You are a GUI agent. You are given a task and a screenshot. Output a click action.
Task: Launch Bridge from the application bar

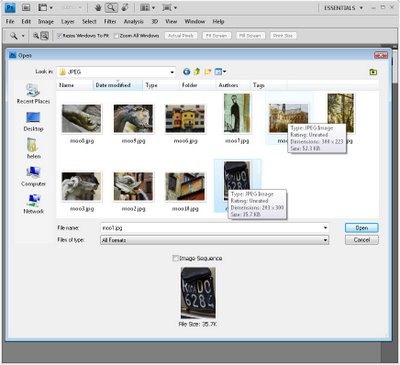click(26, 8)
